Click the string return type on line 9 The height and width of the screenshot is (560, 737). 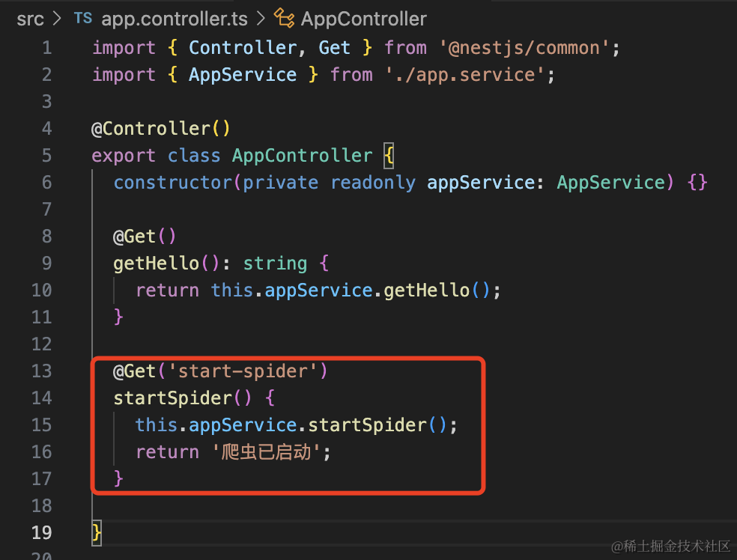tap(275, 264)
